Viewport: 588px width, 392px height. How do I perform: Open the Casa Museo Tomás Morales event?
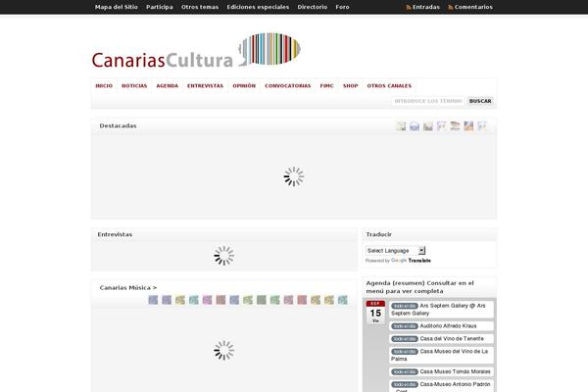[441, 371]
